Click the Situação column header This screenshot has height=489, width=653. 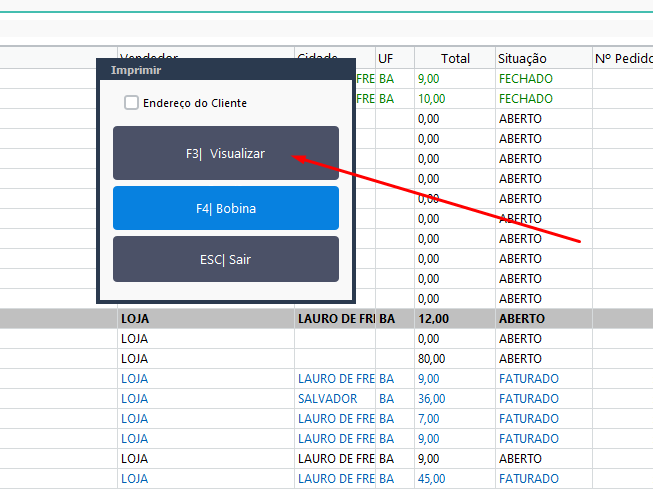coord(543,58)
